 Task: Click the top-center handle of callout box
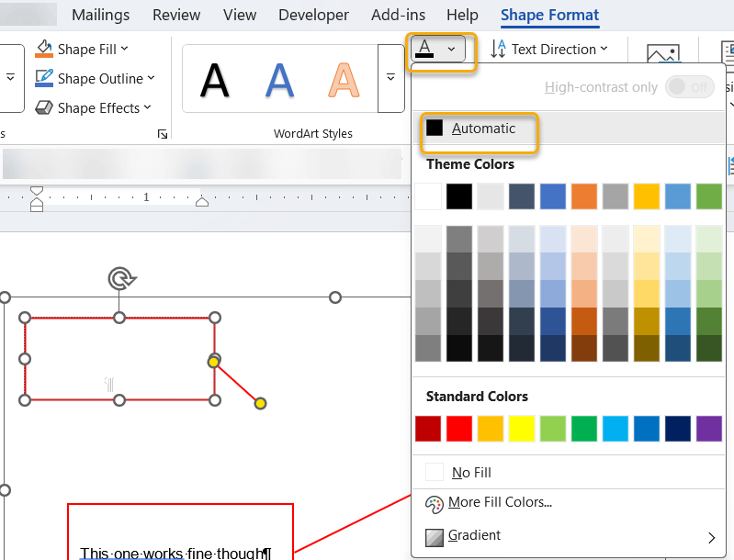pyautogui.click(x=119, y=318)
